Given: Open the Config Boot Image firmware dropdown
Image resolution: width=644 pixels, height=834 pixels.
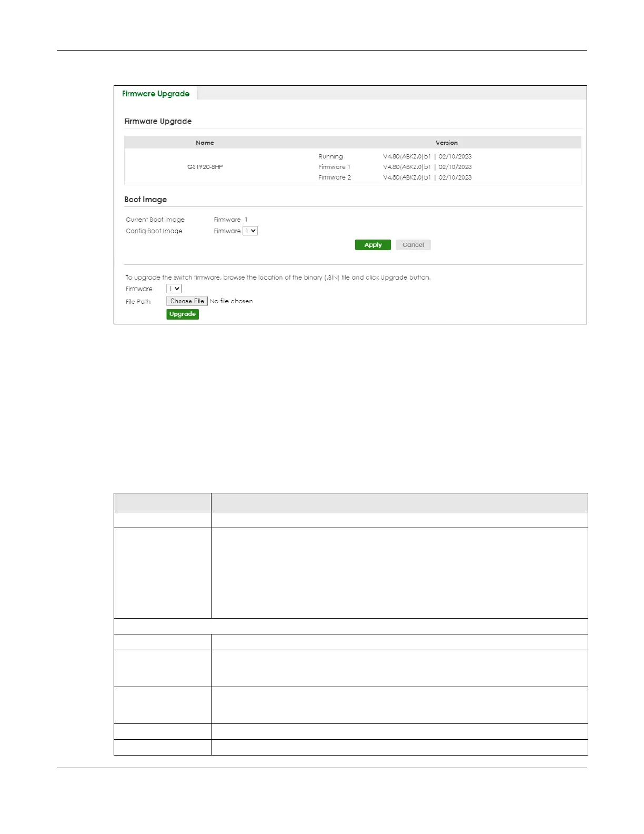Looking at the screenshot, I should pyautogui.click(x=250, y=231).
